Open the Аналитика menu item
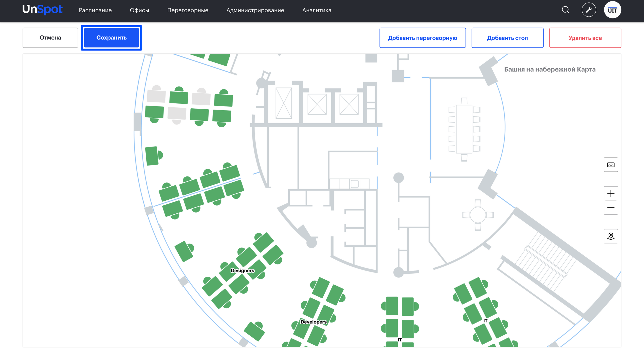The height and width of the screenshot is (360, 644). point(317,10)
